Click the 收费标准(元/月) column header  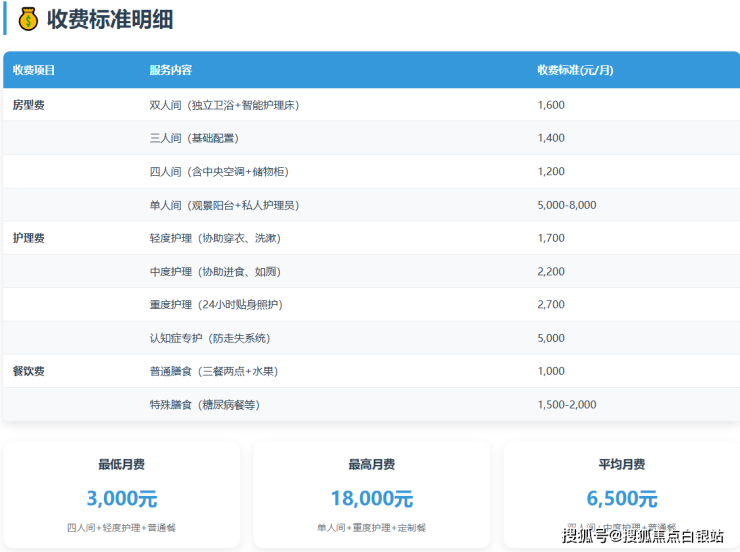pos(575,70)
